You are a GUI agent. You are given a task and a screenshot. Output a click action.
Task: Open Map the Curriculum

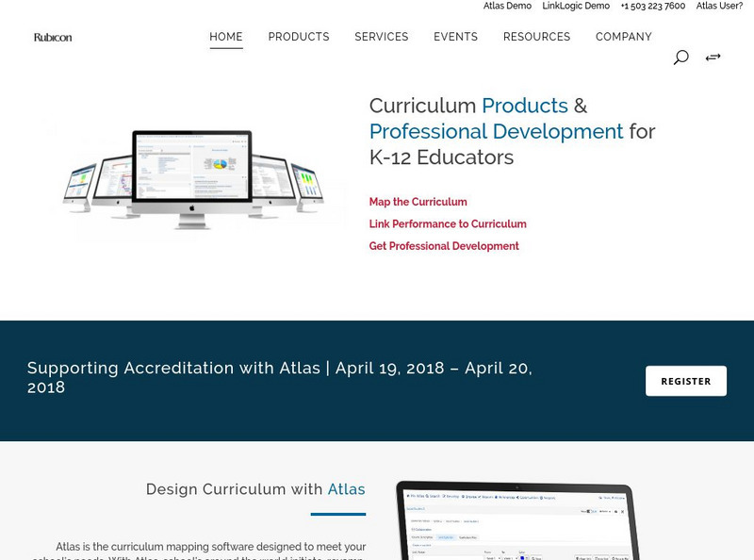pos(418,202)
